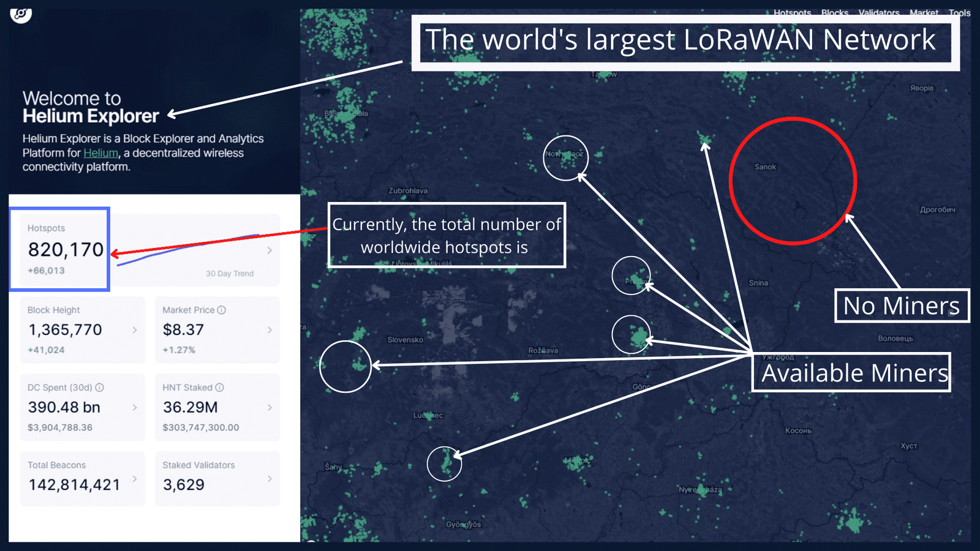Open the Hotspots menu in top navigation

[x=792, y=13]
